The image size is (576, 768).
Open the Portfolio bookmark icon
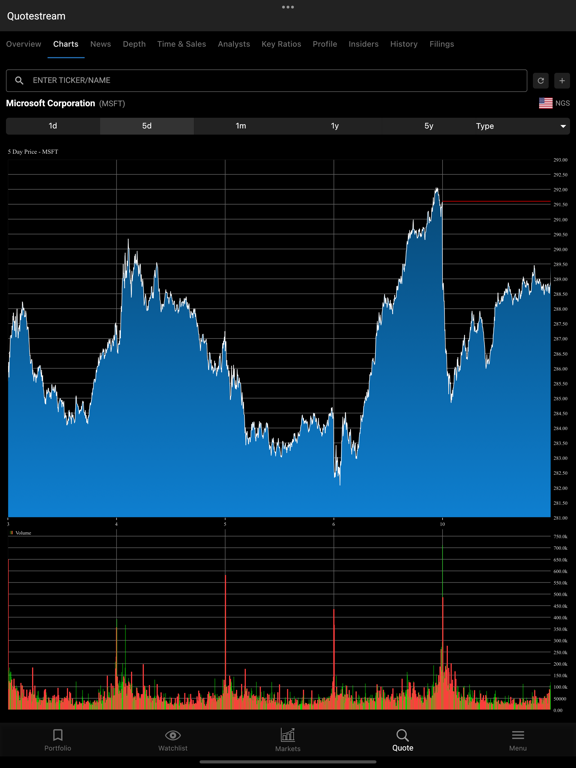[58, 735]
